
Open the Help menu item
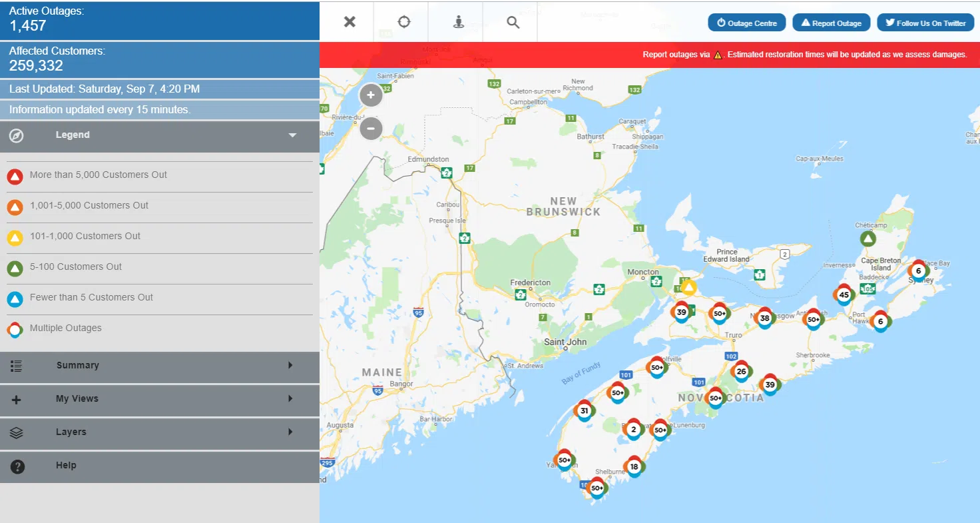pos(67,466)
